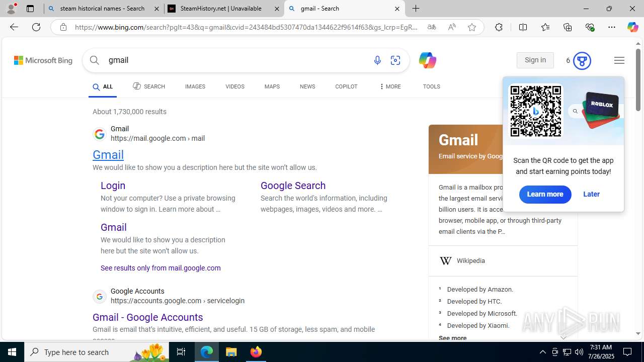
Task: Open the site information icon in address bar
Action: click(63, 27)
